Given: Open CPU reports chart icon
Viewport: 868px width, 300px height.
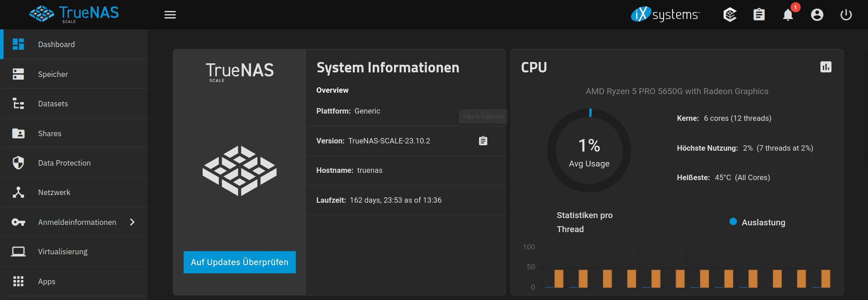Looking at the screenshot, I should 825,67.
